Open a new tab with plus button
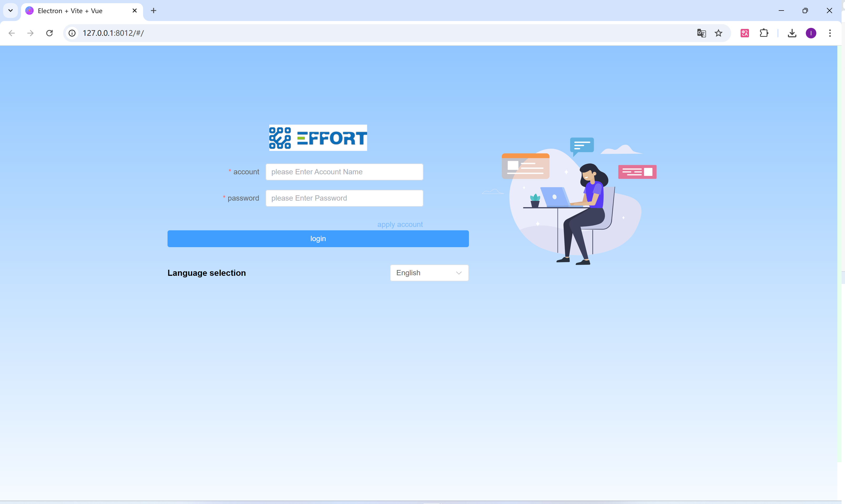This screenshot has height=504, width=845. pos(154,11)
